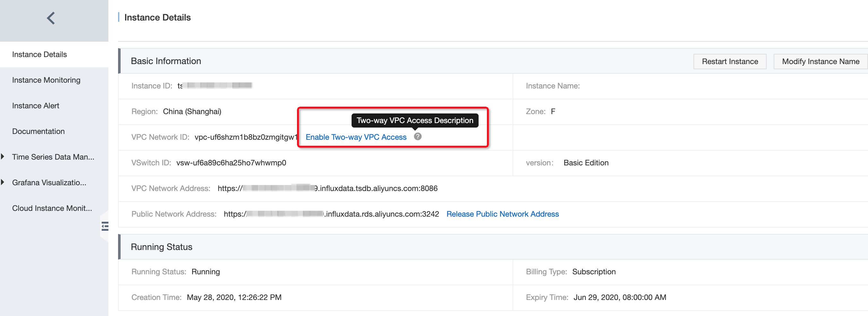Expand Grafana Visualization triangle arrow
Image resolution: width=868 pixels, height=316 pixels.
click(3, 182)
